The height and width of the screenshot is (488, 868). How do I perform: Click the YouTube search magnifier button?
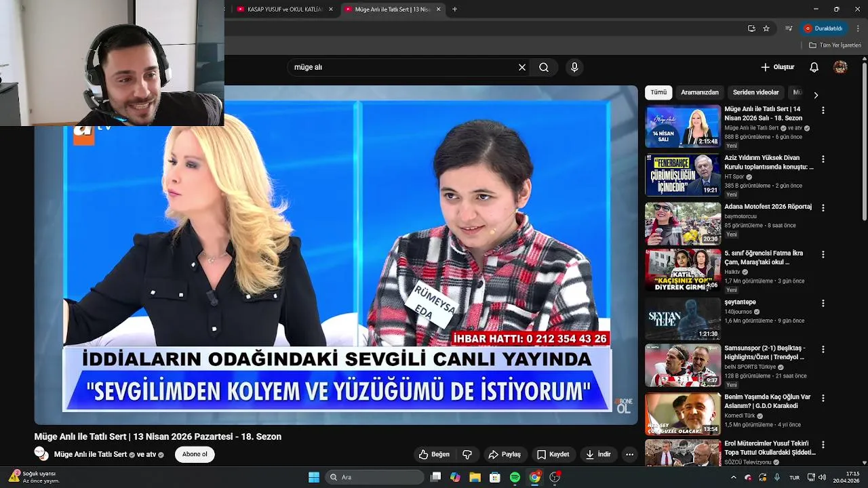coord(544,67)
